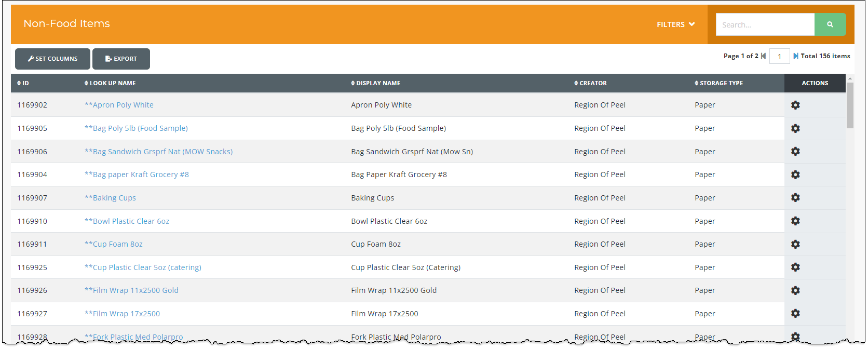Viewport: 868px width, 349px height.
Task: Open actions gear for Bowl Plastic Clear 6oz
Action: 795,221
